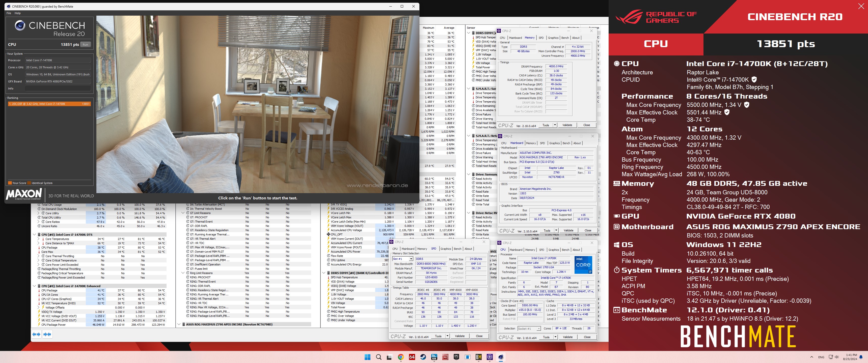Collapse the CPU [#0] Enhanced sensor group

pos(34,286)
